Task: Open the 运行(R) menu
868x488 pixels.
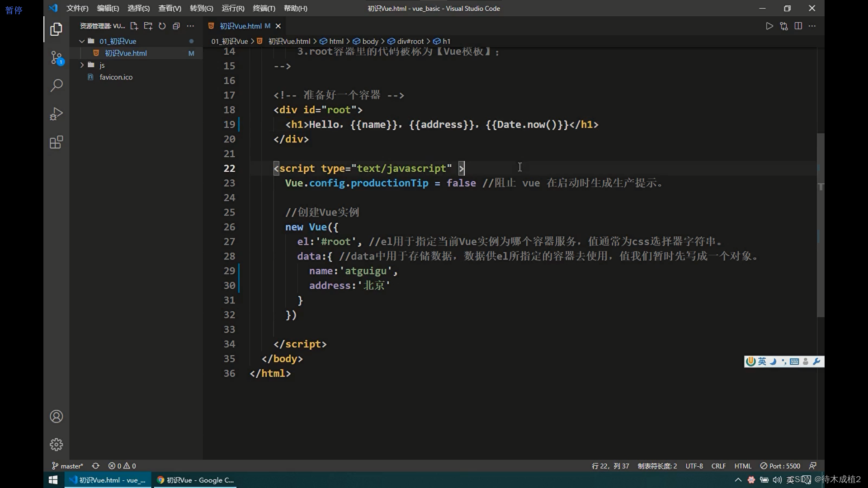Action: coord(233,8)
